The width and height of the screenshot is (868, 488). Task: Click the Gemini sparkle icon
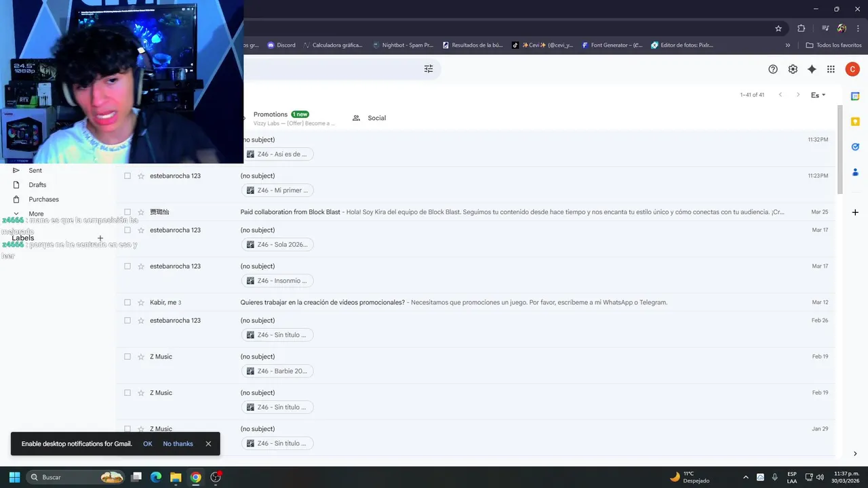tap(812, 69)
